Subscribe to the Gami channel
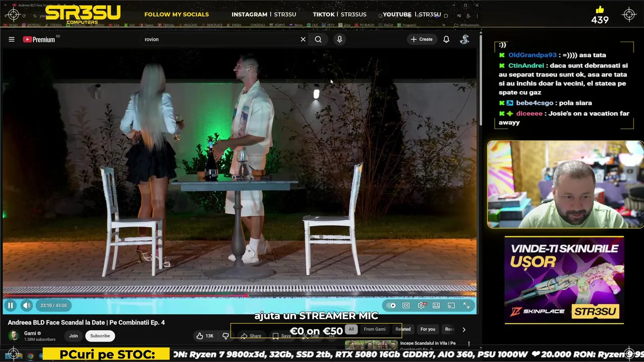Image resolution: width=644 pixels, height=362 pixels. [100, 336]
